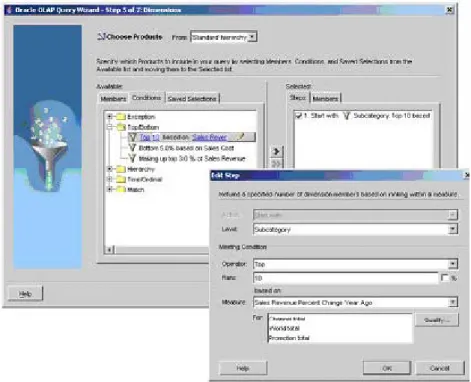Open the Standard hierarchy From dropdown
Image resolution: width=471 pixels, height=382 pixels.
[252, 37]
